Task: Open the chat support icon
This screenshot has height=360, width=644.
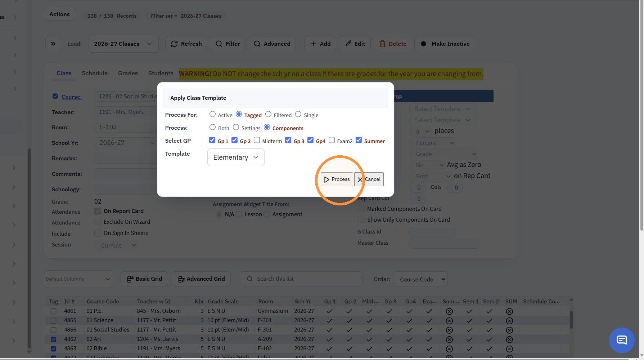Action: click(622, 340)
